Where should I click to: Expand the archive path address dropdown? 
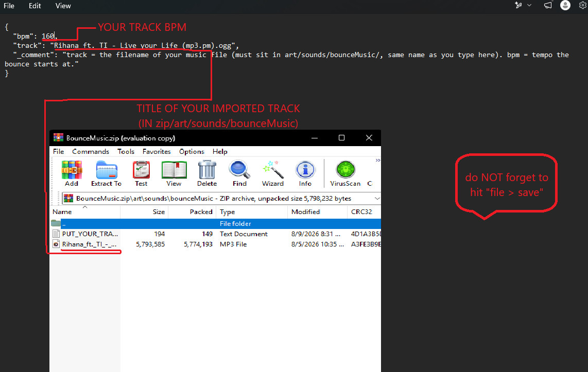click(x=377, y=199)
